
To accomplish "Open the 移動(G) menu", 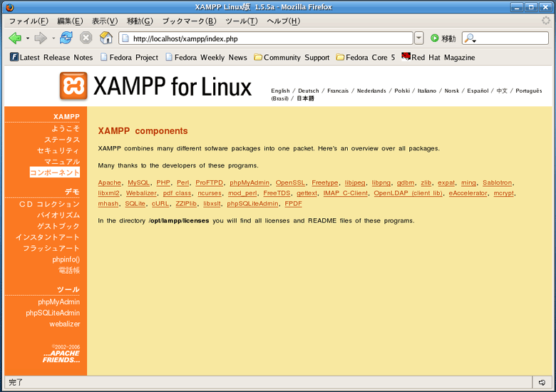I will [140, 21].
